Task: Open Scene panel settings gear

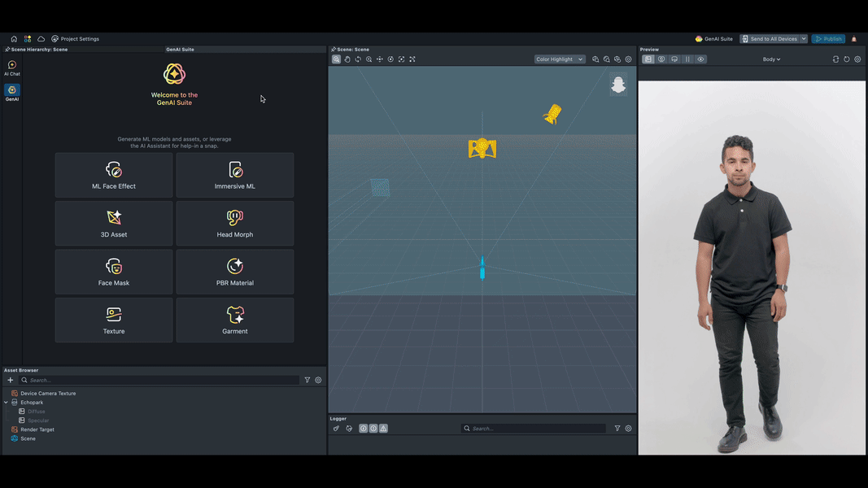Action: tap(628, 59)
